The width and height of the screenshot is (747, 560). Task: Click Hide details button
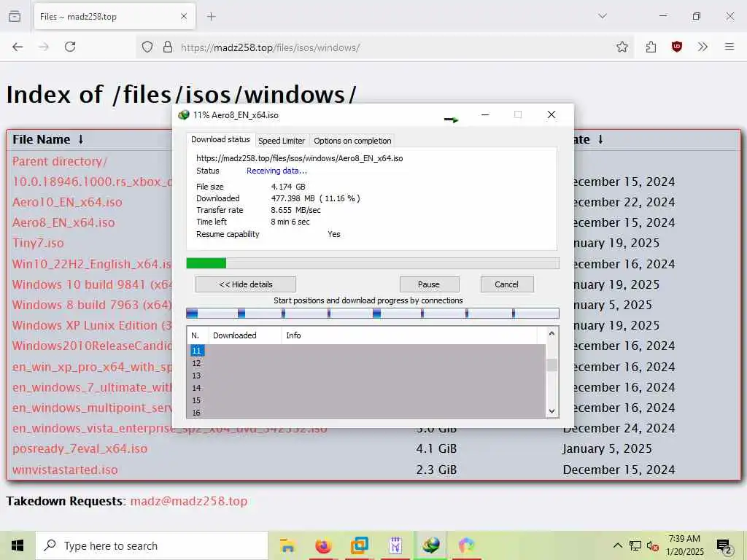pos(246,284)
